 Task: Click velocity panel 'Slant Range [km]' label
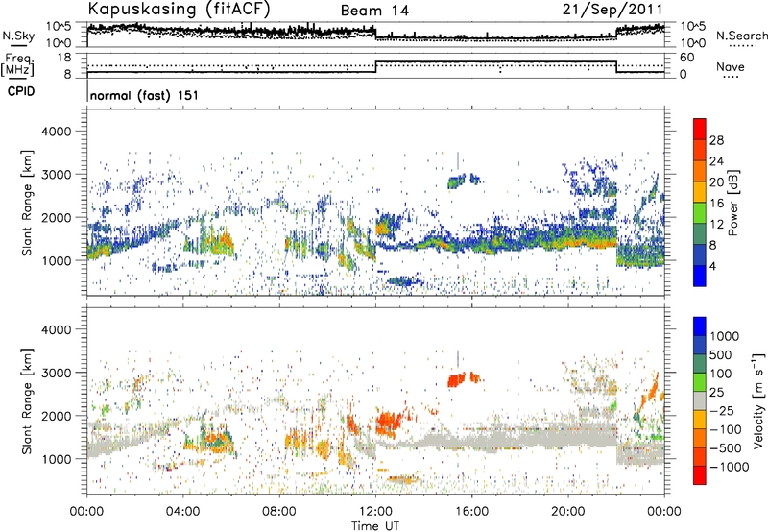27,400
